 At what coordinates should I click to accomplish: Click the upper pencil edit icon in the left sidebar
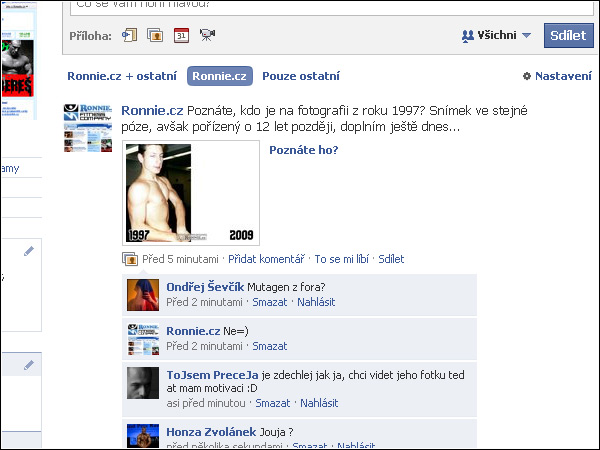(29, 251)
